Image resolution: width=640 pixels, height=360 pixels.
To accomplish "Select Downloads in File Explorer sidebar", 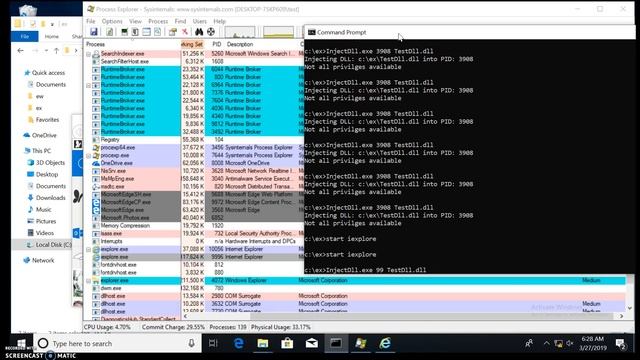I will 46,198.
